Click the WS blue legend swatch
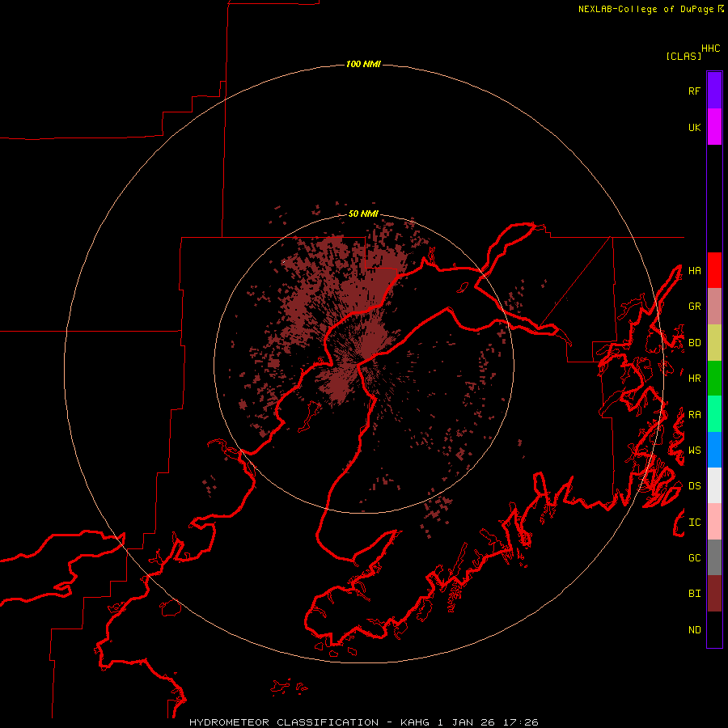This screenshot has width=728, height=728. coord(714,450)
